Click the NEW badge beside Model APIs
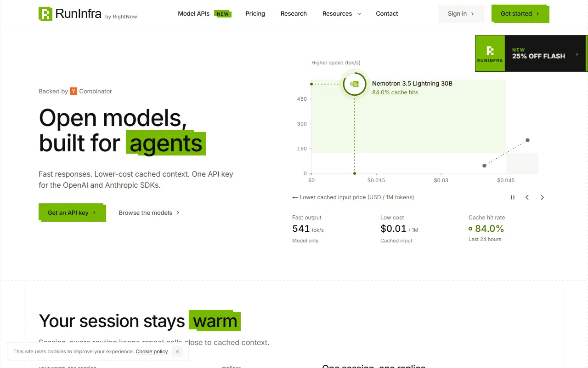The image size is (588, 368). 223,14
